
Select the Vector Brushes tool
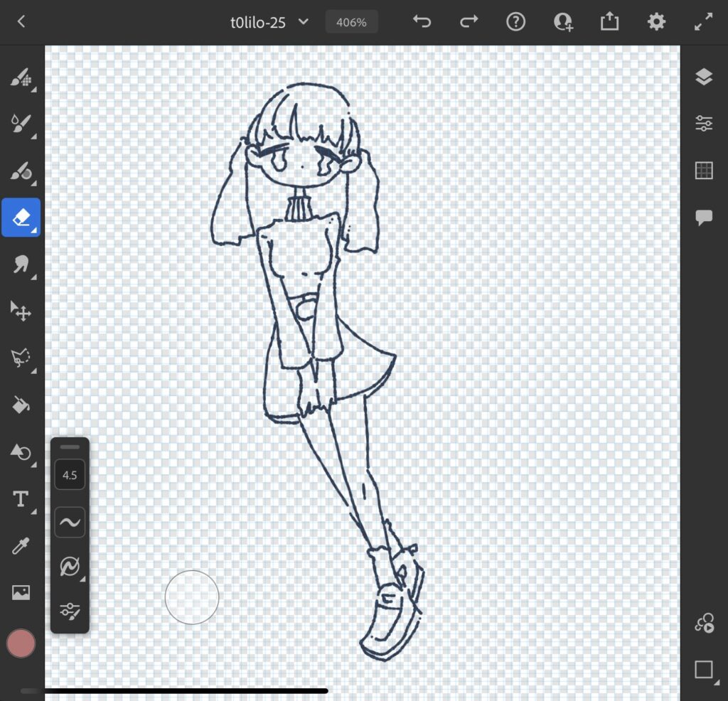pos(21,171)
